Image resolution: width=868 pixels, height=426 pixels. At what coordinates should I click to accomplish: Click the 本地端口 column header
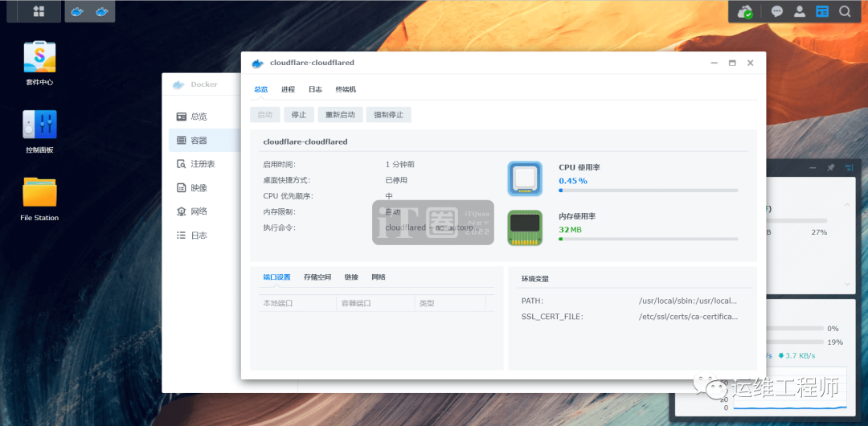tap(297, 303)
